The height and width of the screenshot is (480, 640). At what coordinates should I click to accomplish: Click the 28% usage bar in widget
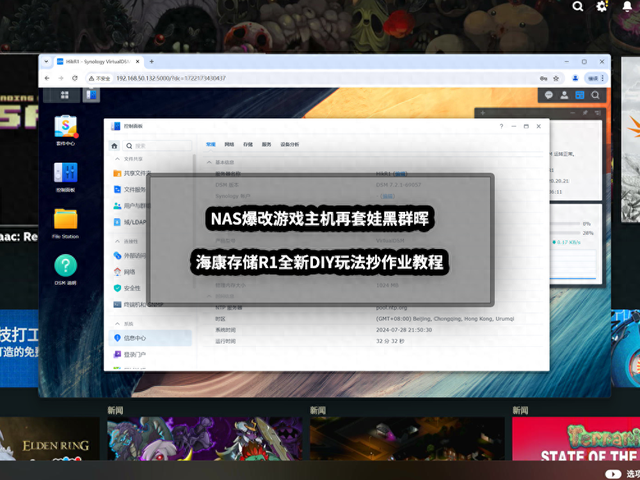coord(565,233)
